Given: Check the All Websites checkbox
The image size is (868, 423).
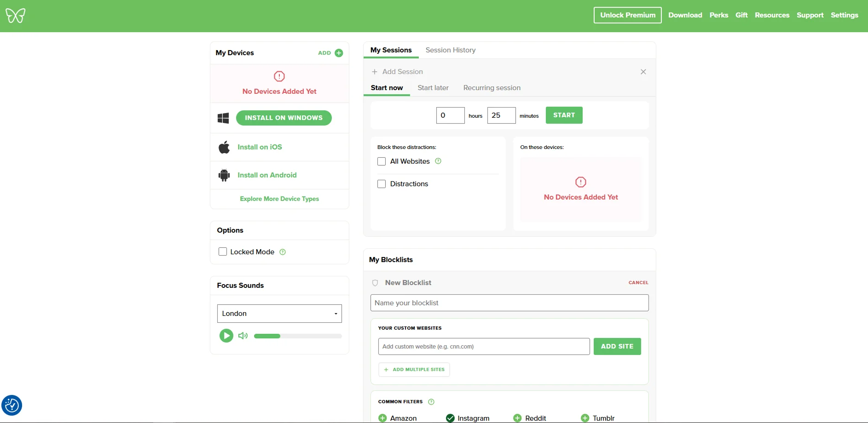Looking at the screenshot, I should click(x=382, y=161).
